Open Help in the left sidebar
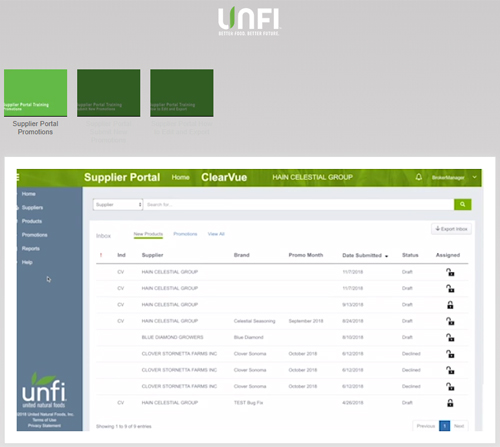The height and width of the screenshot is (447, 500). (27, 262)
